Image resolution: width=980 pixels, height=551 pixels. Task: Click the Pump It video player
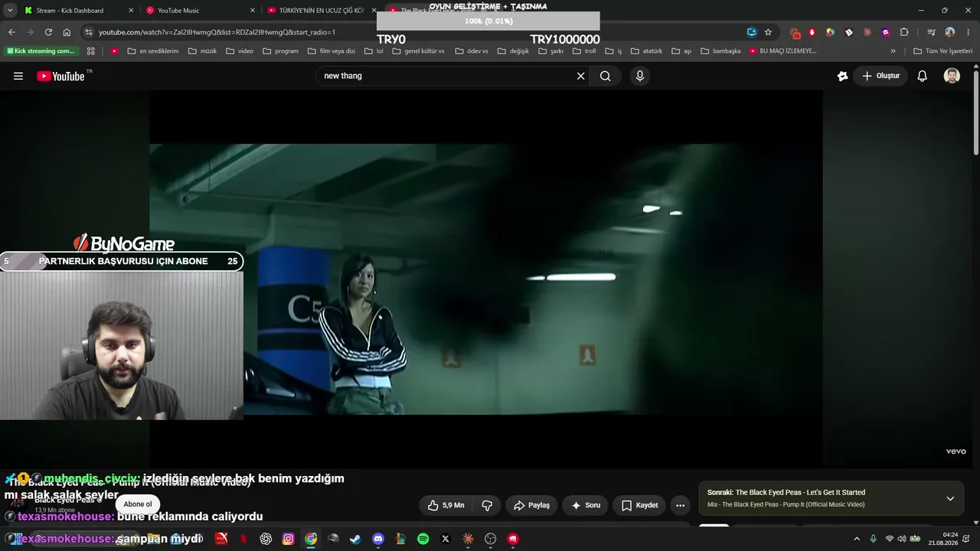coord(486,279)
